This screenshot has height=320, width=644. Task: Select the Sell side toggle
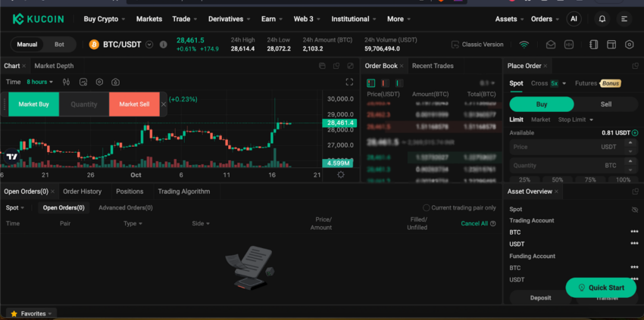[606, 104]
